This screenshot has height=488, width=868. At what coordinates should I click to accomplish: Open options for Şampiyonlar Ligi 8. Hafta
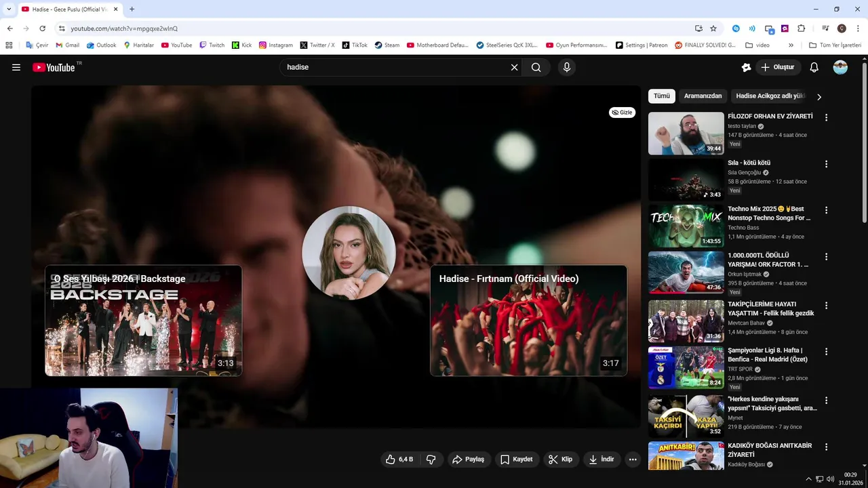(x=826, y=351)
